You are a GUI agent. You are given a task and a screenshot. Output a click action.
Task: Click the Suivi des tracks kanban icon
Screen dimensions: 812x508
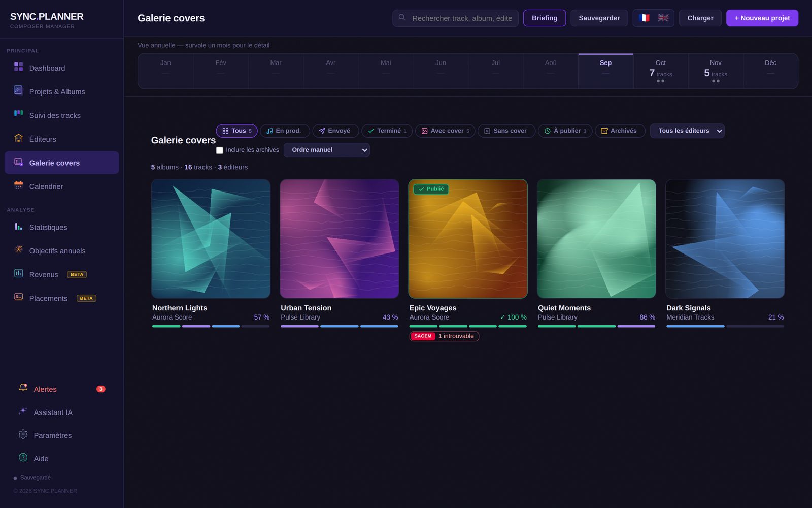tap(18, 114)
